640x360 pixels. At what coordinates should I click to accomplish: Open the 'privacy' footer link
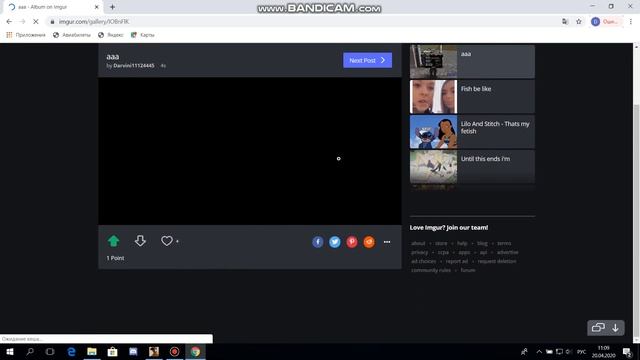click(420, 252)
